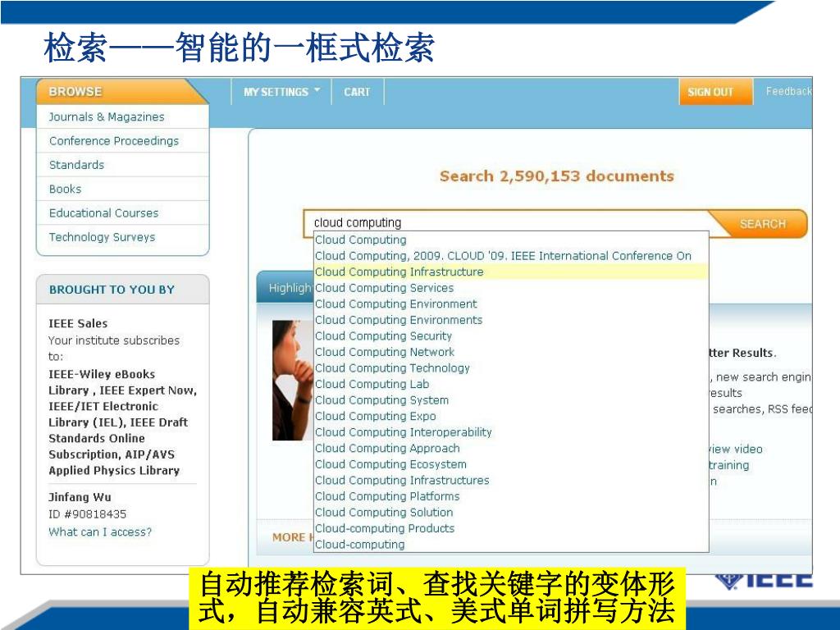The width and height of the screenshot is (840, 630).
Task: Select 'Cloud Computing Platforms' suggestion
Action: tap(511, 497)
